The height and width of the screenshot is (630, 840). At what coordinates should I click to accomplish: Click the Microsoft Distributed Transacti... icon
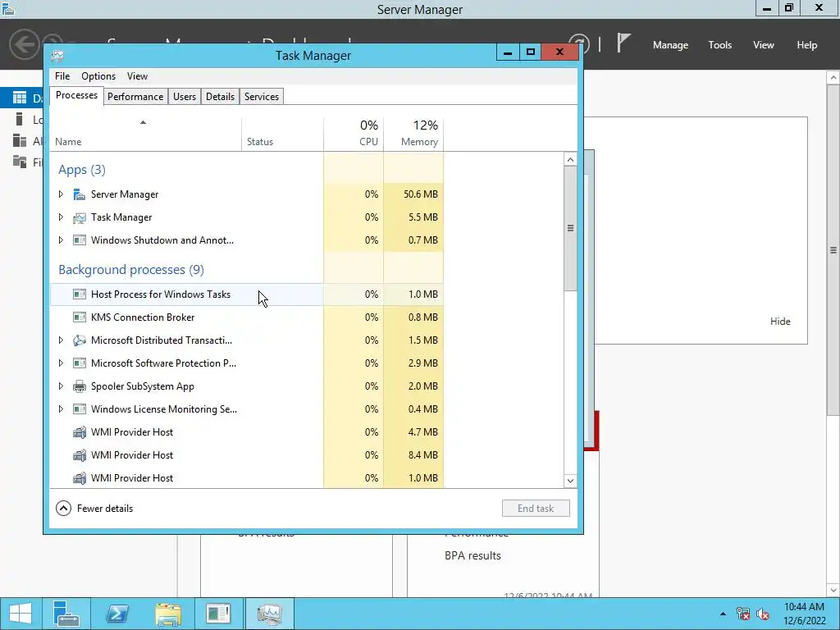[x=80, y=340]
